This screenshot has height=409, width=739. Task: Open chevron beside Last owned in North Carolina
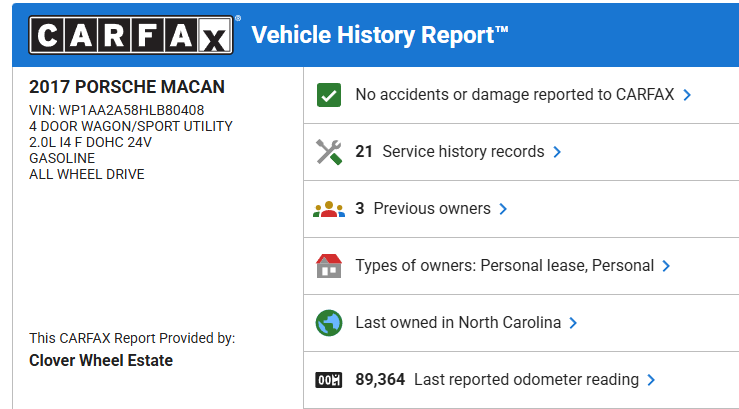572,323
